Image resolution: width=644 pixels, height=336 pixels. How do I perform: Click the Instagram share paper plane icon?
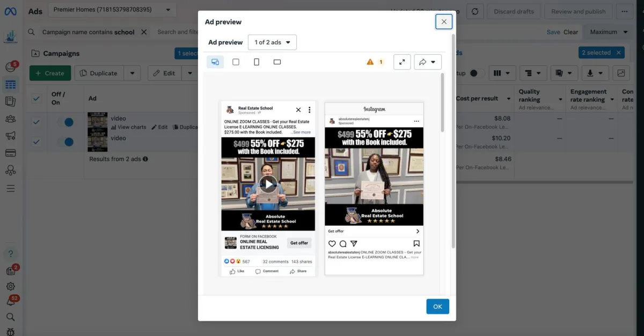354,244
